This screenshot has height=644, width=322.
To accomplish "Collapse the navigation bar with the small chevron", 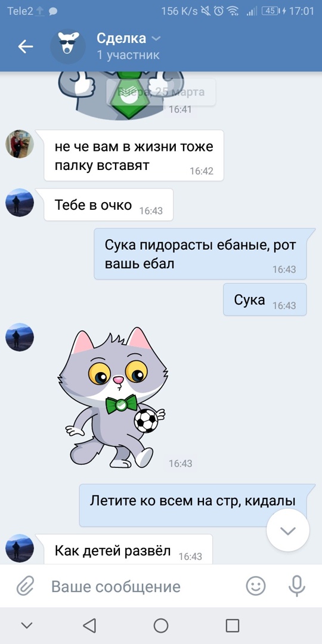I will (27, 626).
